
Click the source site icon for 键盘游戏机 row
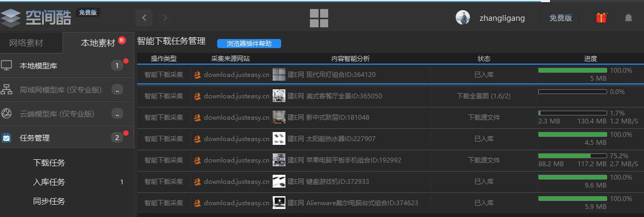[x=197, y=182]
